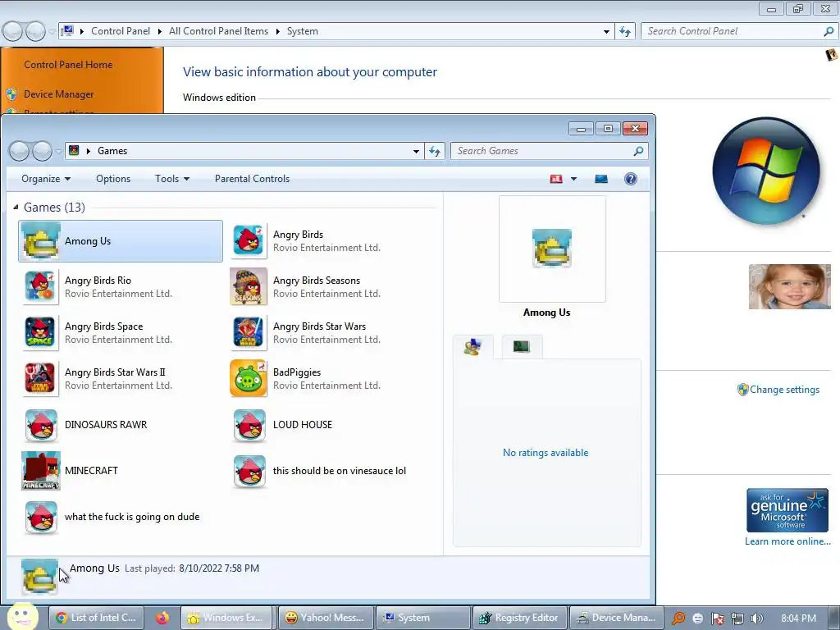Collapse the Games (13) group
The width and height of the screenshot is (840, 630).
click(16, 207)
